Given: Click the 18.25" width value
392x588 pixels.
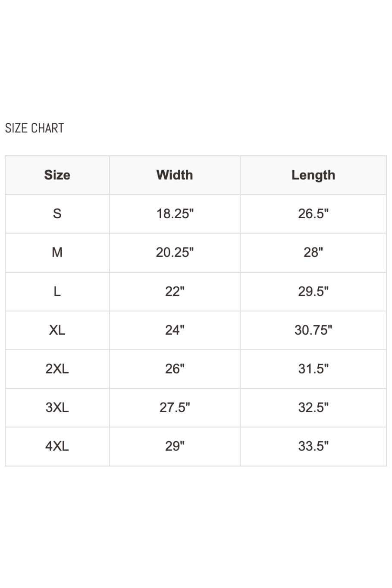Looking at the screenshot, I should coord(175,214).
